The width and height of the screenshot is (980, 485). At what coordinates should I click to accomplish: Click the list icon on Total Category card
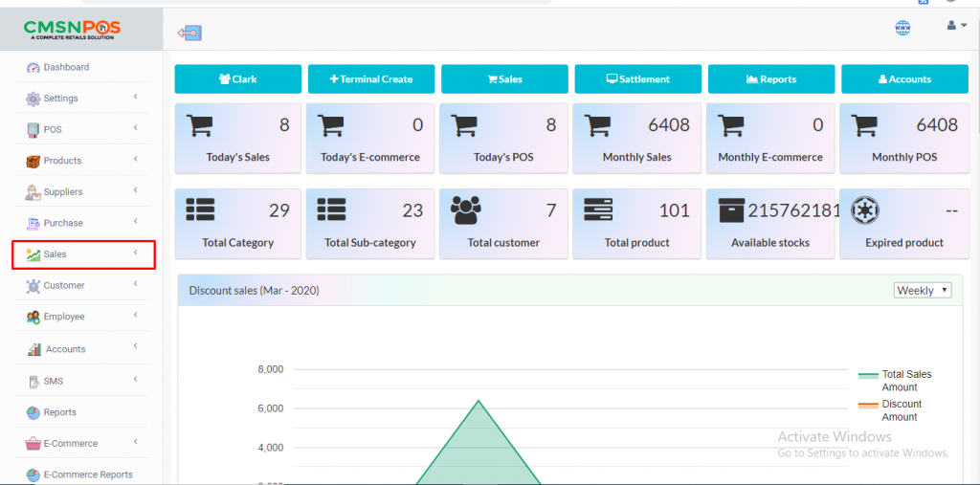(x=200, y=209)
